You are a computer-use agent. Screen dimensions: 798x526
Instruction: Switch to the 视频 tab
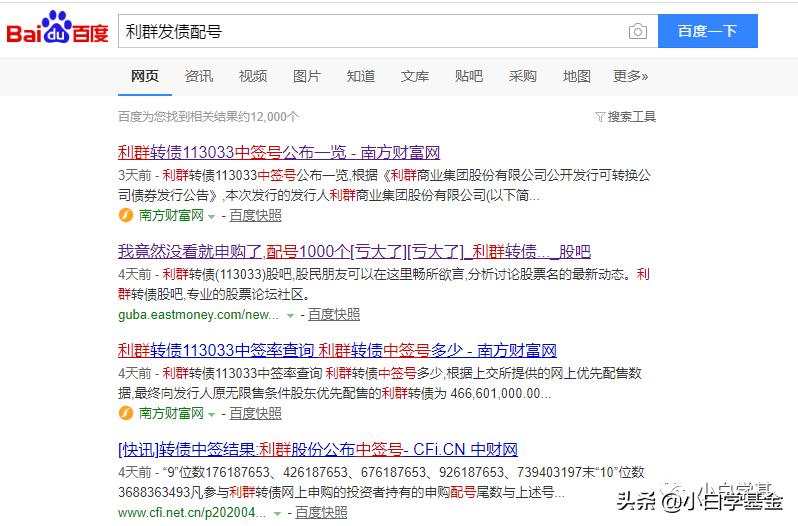[x=252, y=76]
